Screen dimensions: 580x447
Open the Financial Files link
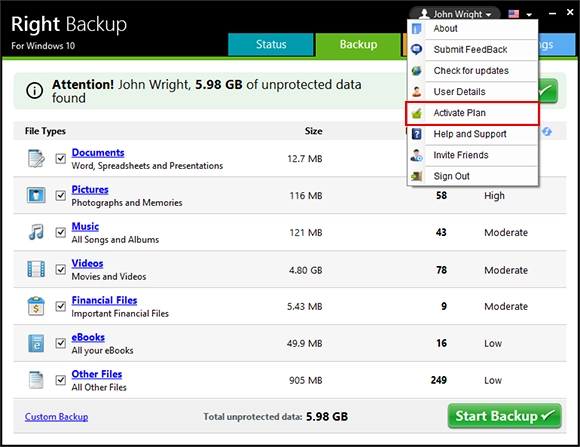[x=104, y=300]
